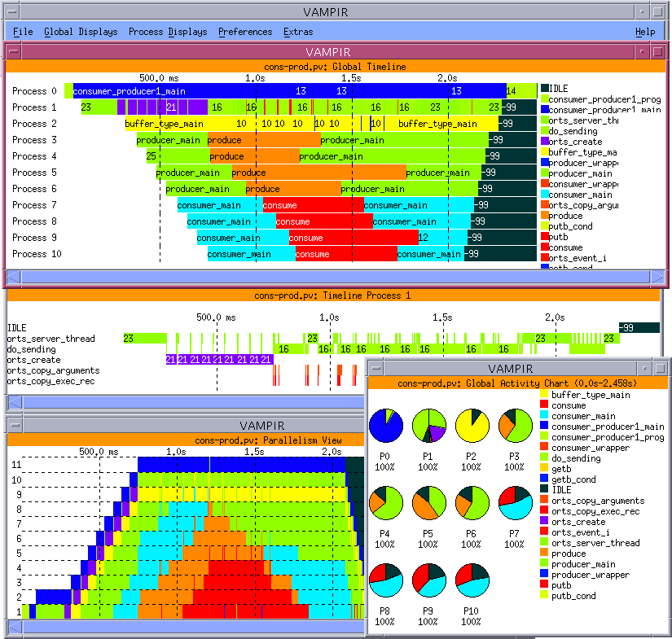Click the P7 100% label
This screenshot has width=672, height=639.
[x=514, y=544]
